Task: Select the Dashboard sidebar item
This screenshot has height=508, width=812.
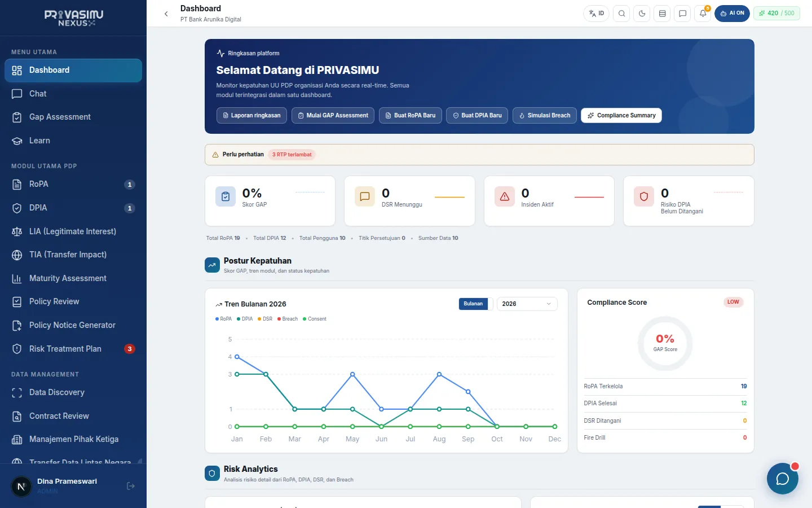Action: (x=73, y=70)
